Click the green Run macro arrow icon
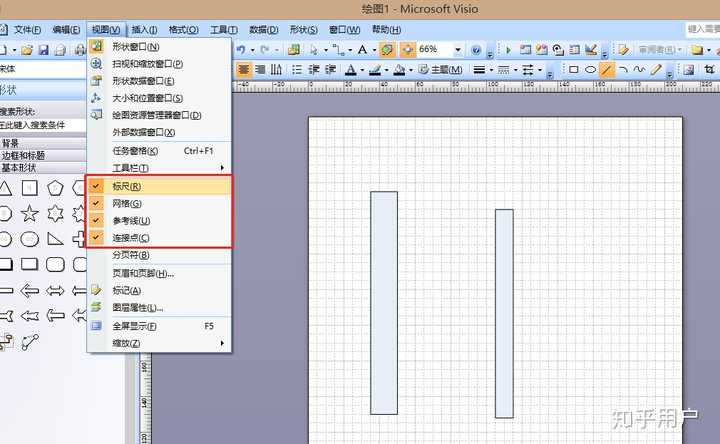The image size is (720, 444). [508, 50]
